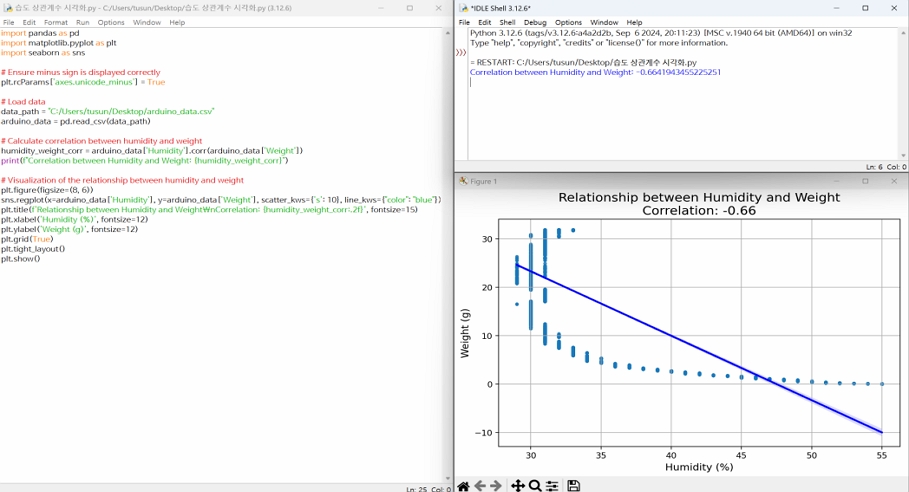Image resolution: width=909 pixels, height=492 pixels.
Task: Click the shell's RESTART output line
Action: (583, 63)
